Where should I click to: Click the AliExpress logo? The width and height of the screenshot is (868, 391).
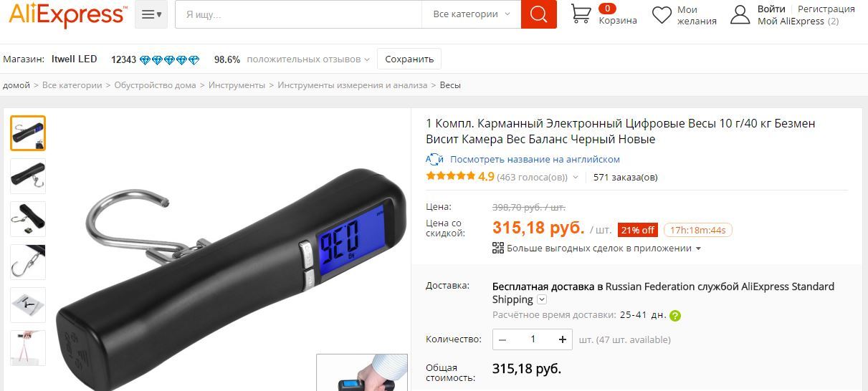(67, 14)
